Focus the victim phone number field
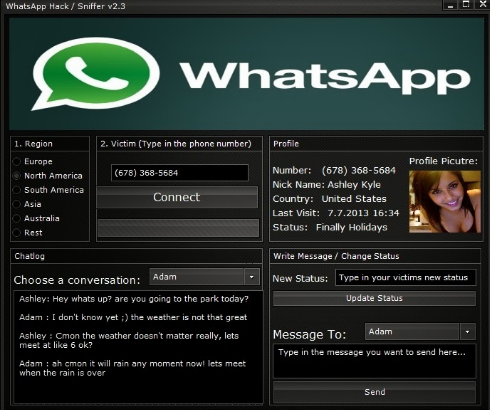This screenshot has width=490, height=410. 180,173
